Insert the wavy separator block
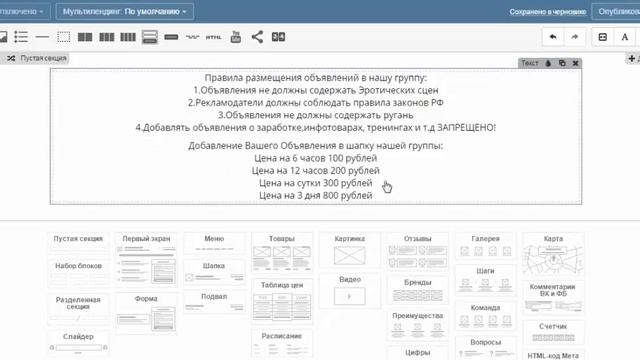 [192, 37]
